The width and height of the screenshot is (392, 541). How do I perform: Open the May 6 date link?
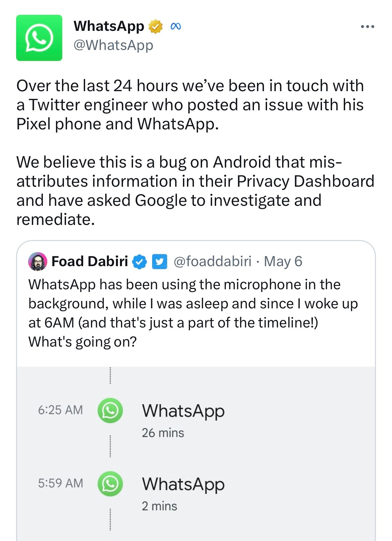[283, 261]
